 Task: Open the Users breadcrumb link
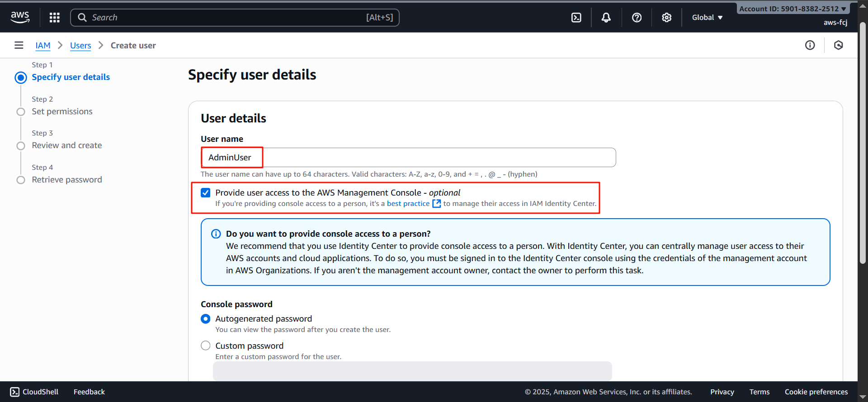click(80, 46)
